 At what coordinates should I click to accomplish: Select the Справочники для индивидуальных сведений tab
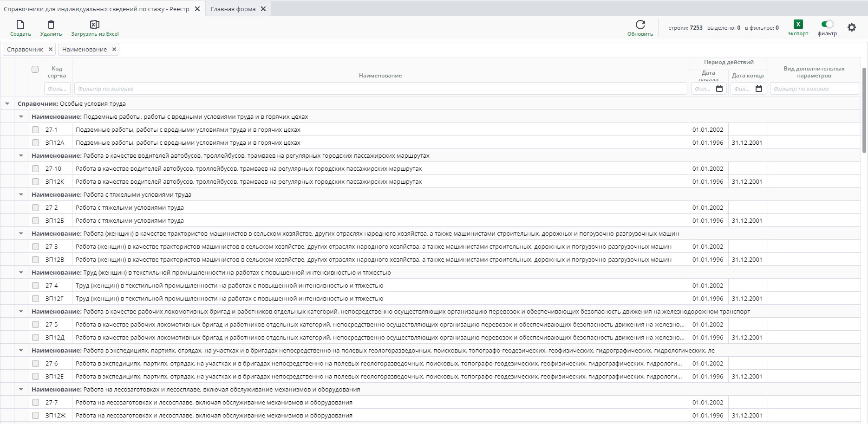click(97, 9)
